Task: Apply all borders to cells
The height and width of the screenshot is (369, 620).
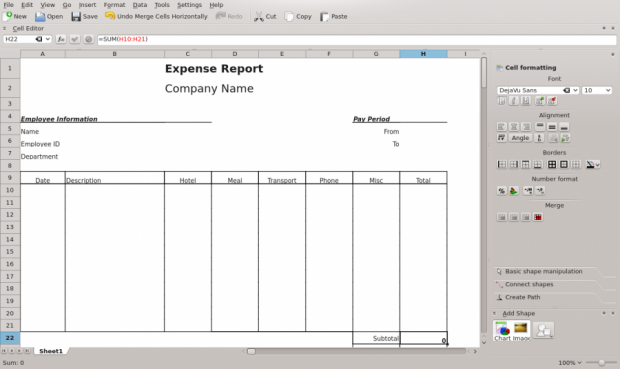Action: (552, 165)
